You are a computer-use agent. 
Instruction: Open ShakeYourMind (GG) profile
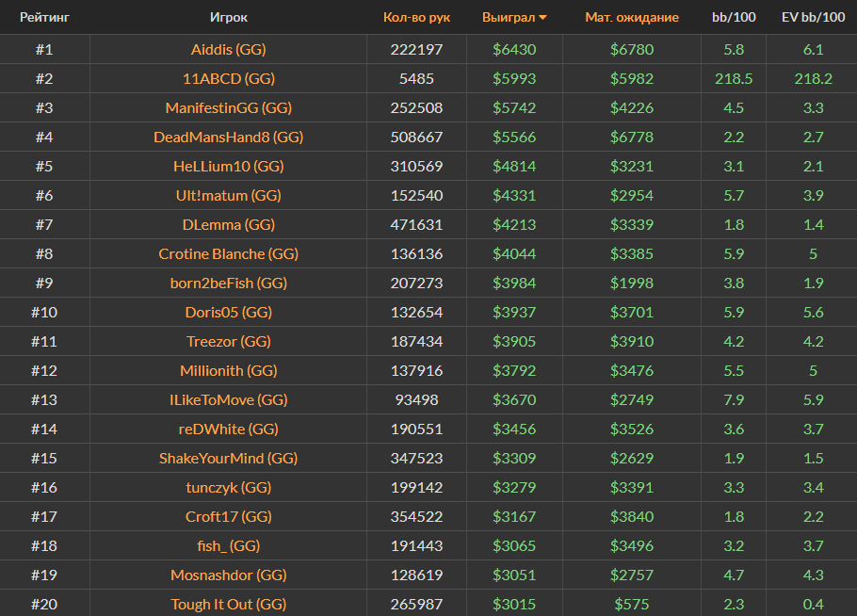pyautogui.click(x=228, y=458)
